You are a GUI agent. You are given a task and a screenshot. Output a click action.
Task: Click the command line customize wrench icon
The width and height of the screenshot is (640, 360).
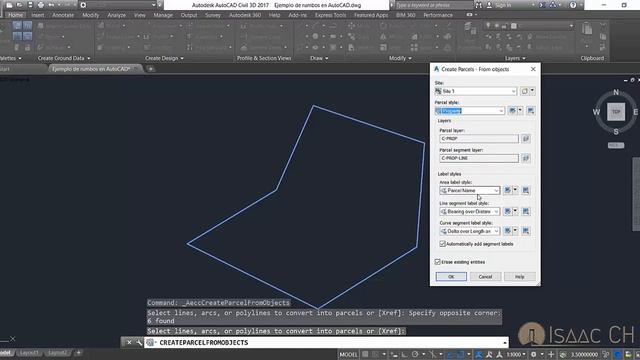[139, 342]
